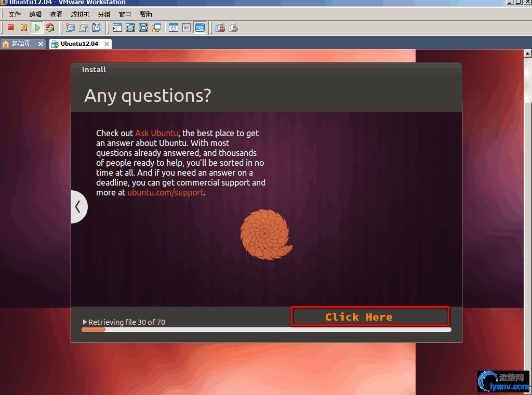The height and width of the screenshot is (395, 532).
Task: Power off the VM with the red stop icon
Action: click(x=10, y=28)
